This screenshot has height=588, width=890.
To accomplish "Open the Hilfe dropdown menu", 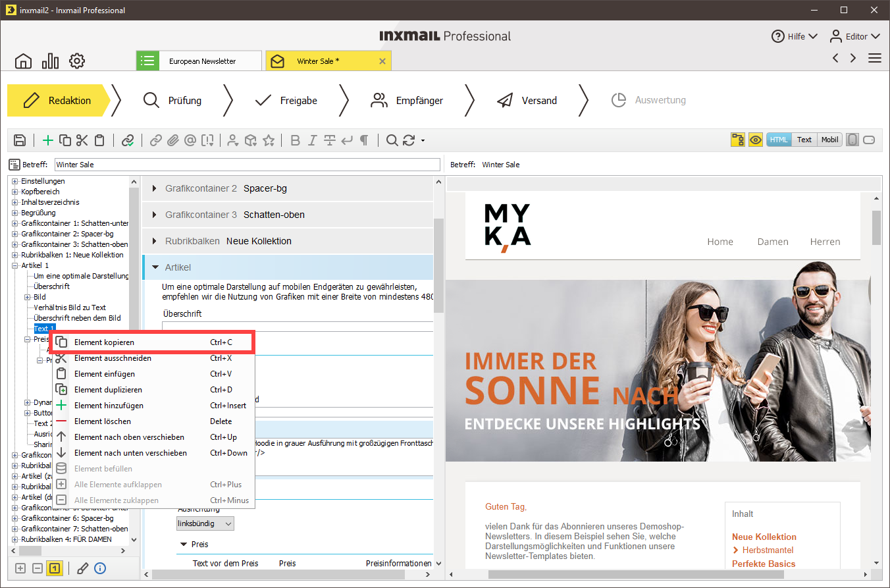I will (795, 36).
